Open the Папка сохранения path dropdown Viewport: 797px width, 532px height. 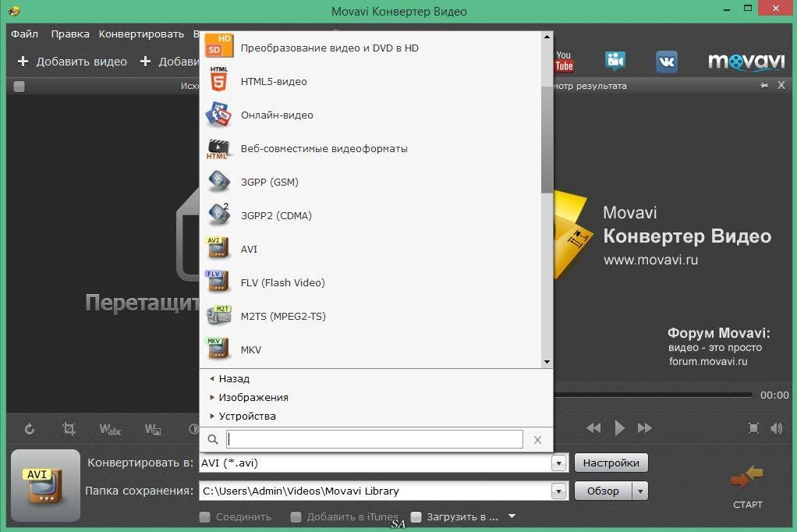point(558,491)
